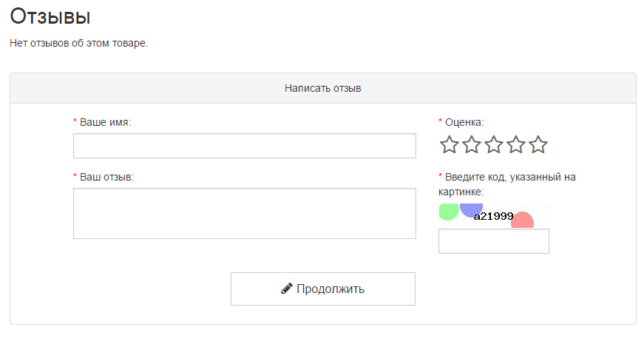Click the Введите код captcha label
This screenshot has height=347, width=644.
[x=506, y=184]
